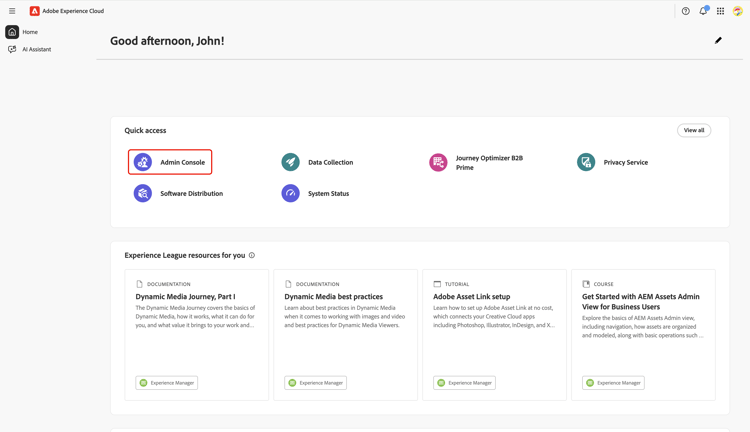Viewport: 750px width, 432px height.
Task: Click the View all button
Action: coord(694,130)
